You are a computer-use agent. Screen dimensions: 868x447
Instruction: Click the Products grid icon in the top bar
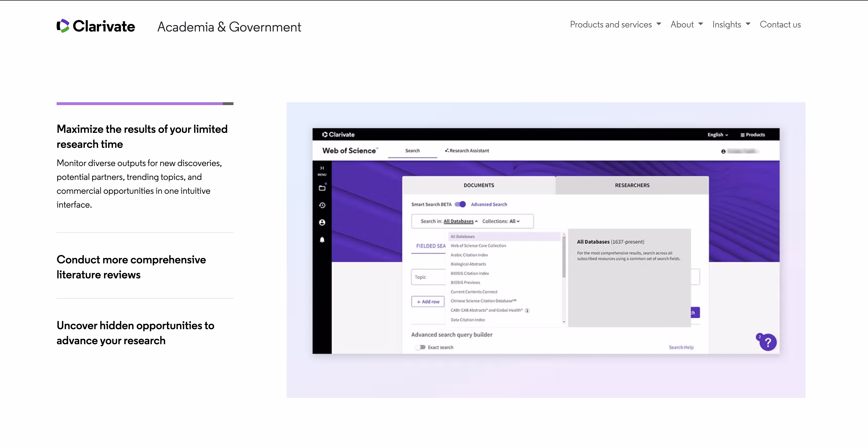click(x=742, y=135)
